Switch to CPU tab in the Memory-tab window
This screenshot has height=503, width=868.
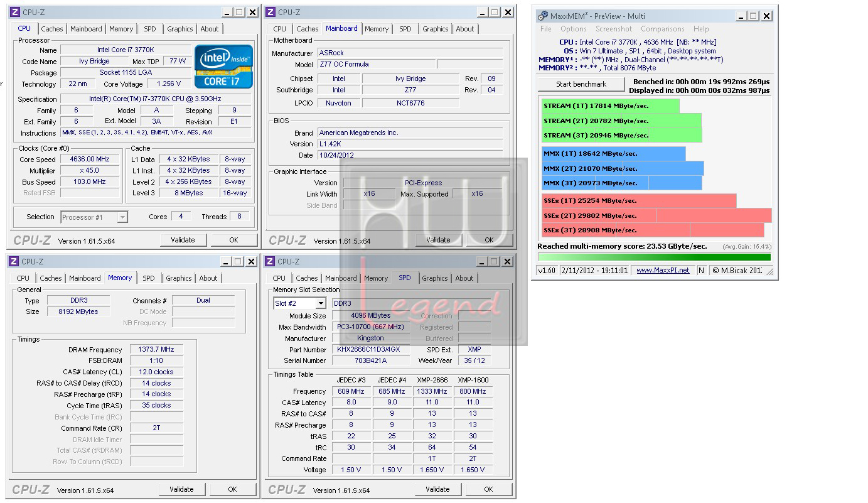[23, 278]
